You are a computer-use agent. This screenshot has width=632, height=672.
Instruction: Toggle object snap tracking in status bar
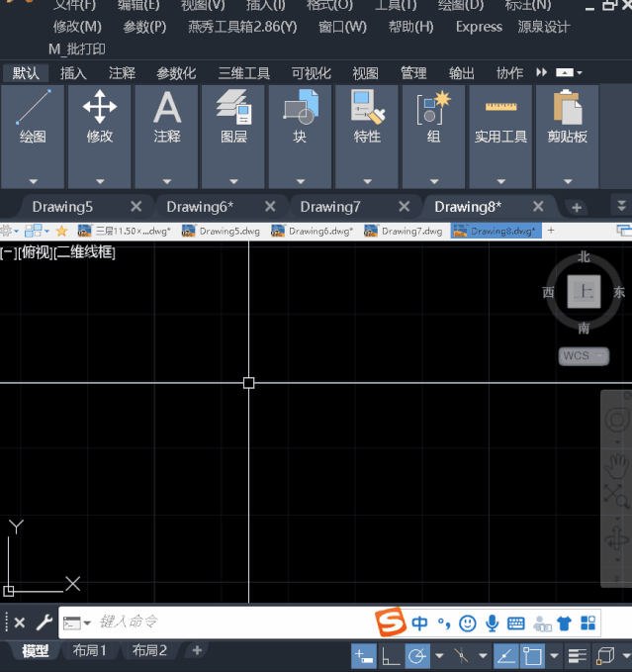coord(506,656)
